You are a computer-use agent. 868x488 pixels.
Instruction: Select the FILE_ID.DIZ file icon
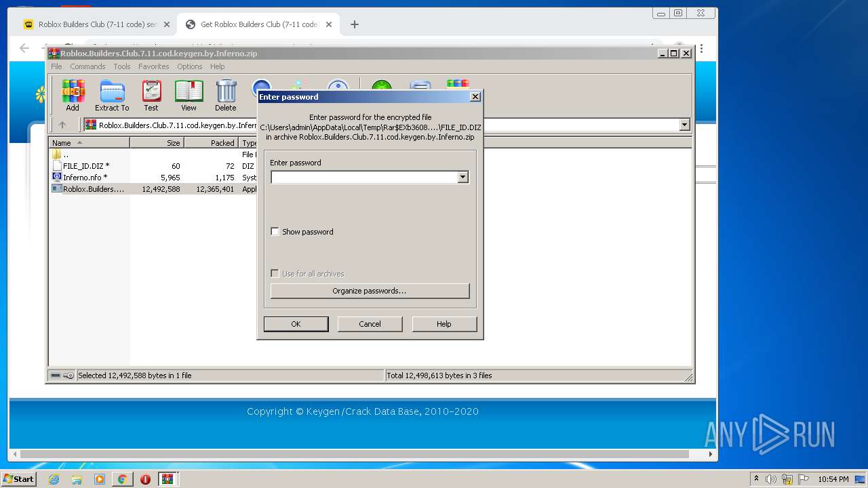click(x=57, y=166)
